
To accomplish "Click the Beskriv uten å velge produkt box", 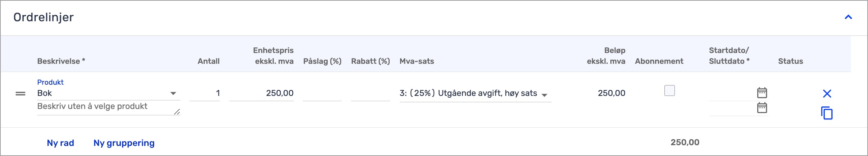I will (108, 107).
